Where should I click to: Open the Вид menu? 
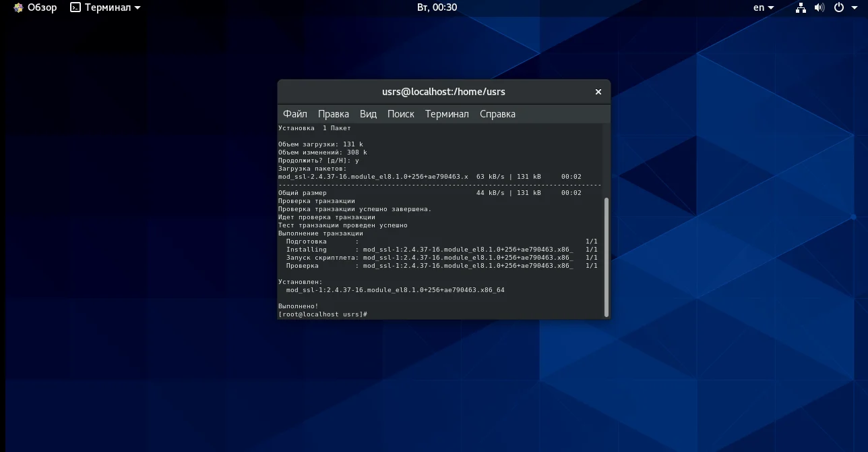point(368,114)
